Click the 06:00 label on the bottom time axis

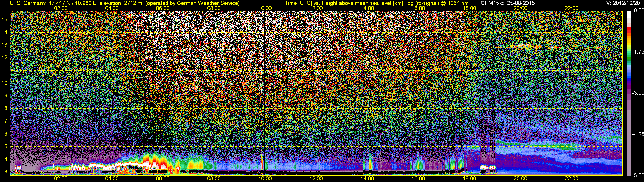[x=163, y=179]
